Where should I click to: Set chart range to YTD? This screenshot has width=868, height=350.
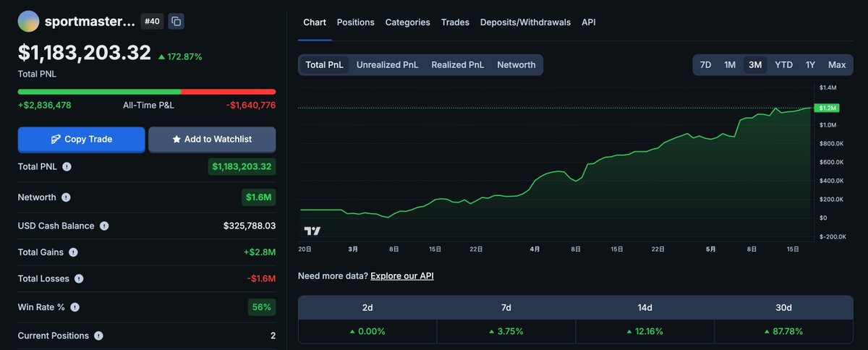(784, 64)
